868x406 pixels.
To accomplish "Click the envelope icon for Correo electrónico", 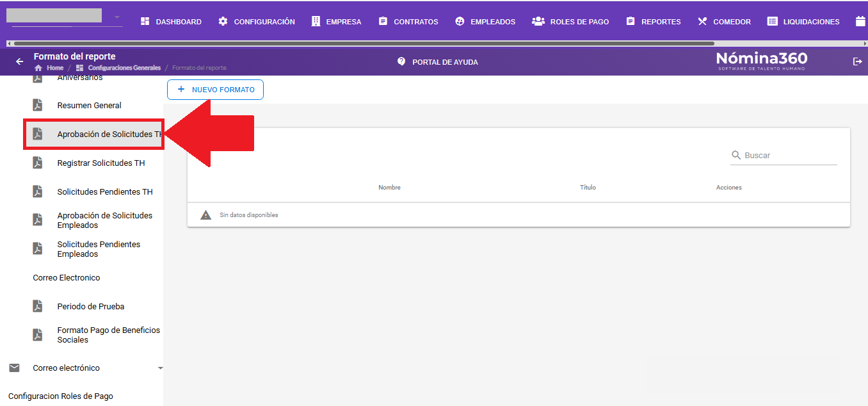I will 14,368.
